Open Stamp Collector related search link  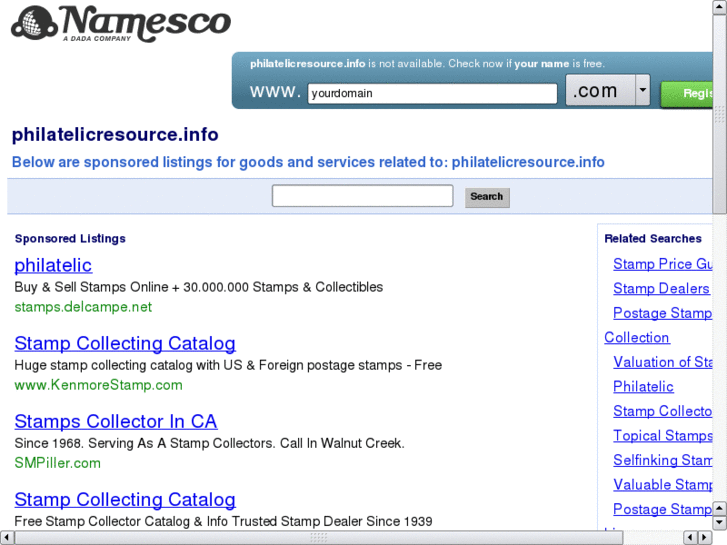[x=663, y=411]
